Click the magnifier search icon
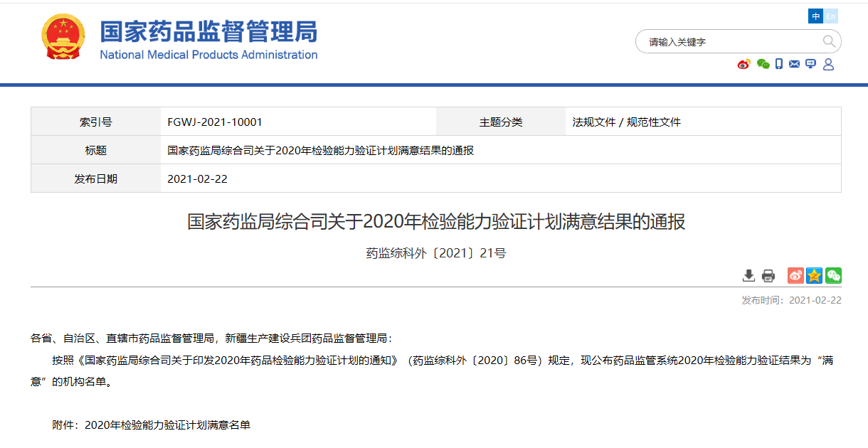Viewport: 868px width, 448px height. [x=829, y=41]
